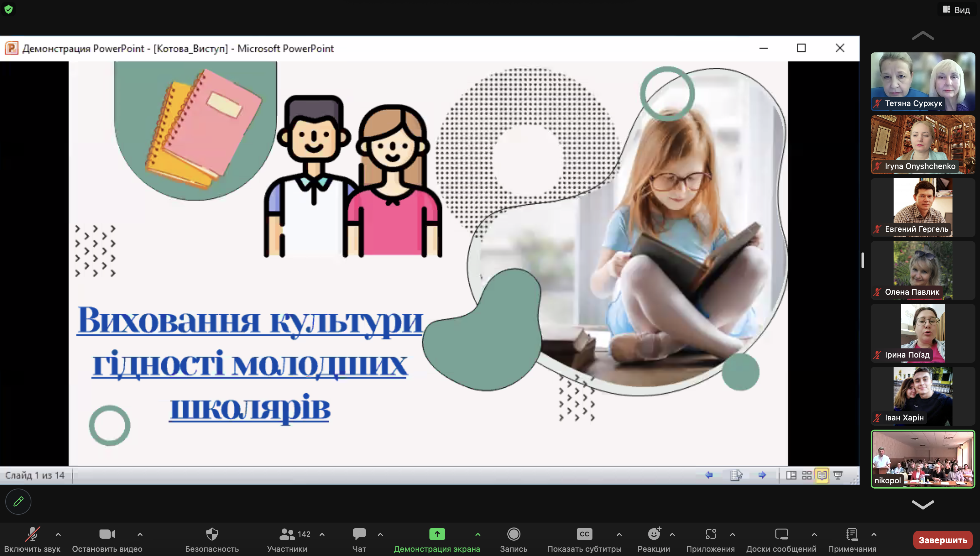Unmute with Включить звук microphone icon
This screenshot has height=556, width=980.
click(x=32, y=534)
